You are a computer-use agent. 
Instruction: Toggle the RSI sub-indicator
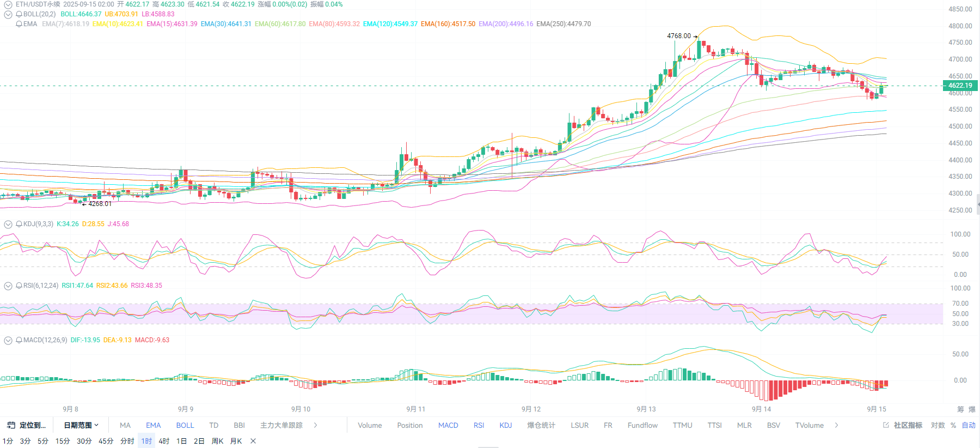479,425
